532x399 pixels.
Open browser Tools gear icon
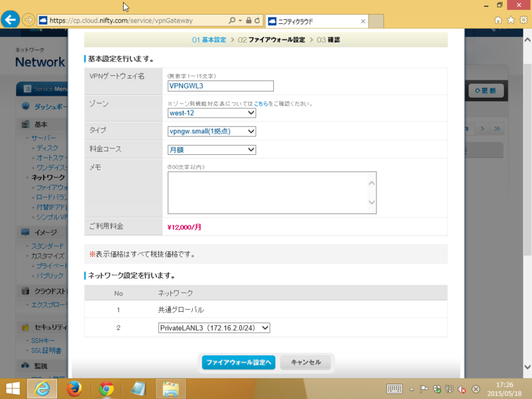(x=523, y=21)
